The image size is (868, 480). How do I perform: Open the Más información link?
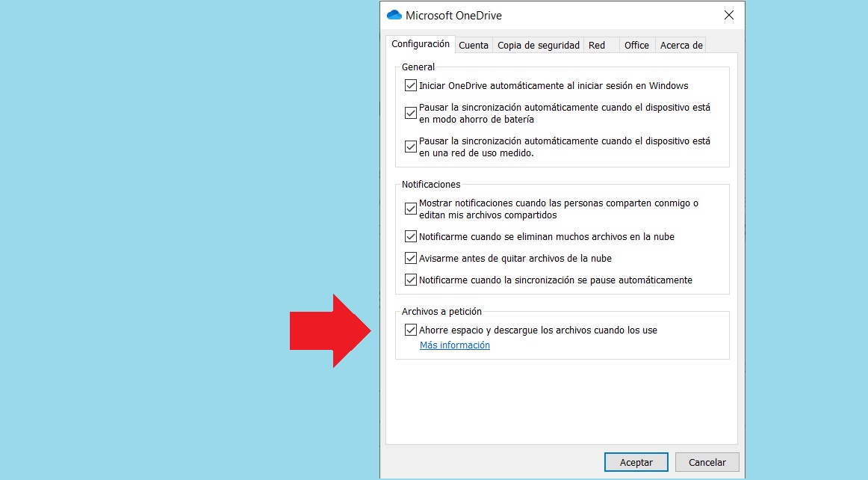[454, 345]
